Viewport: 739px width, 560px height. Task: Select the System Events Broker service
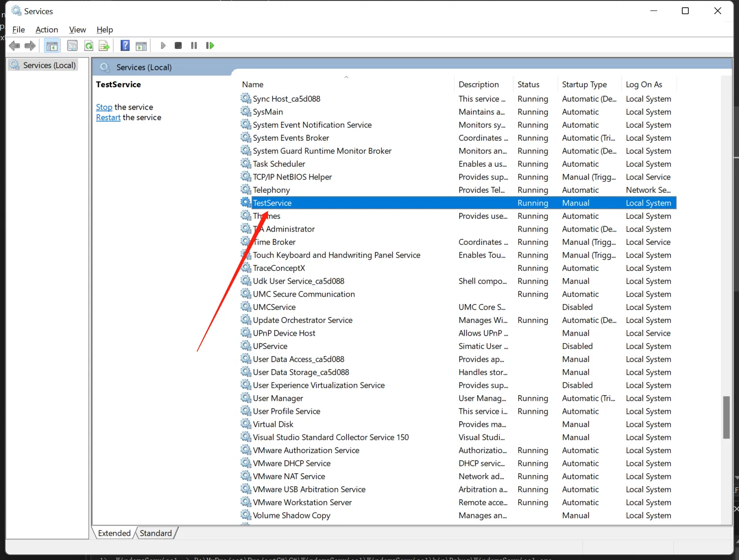[458, 137]
